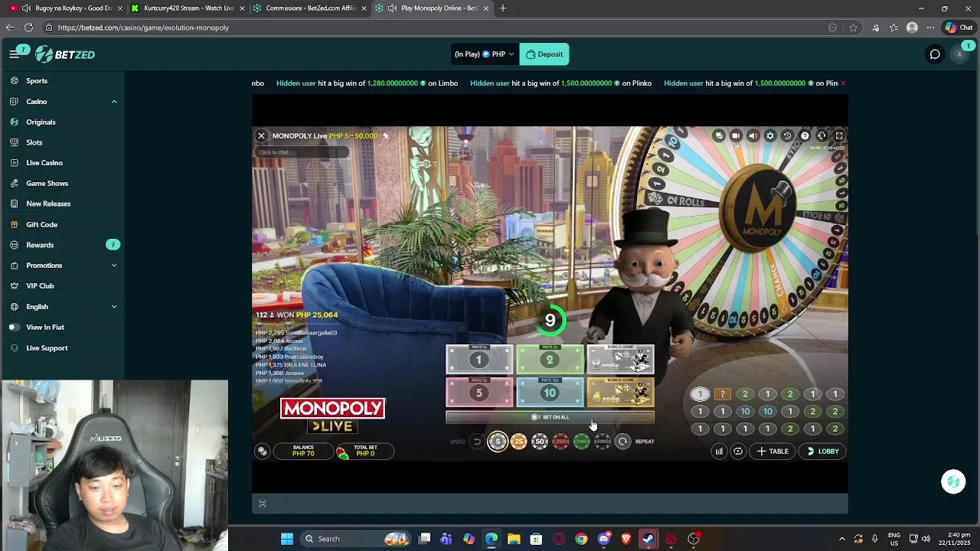Open Sports in the sidebar

point(37,80)
